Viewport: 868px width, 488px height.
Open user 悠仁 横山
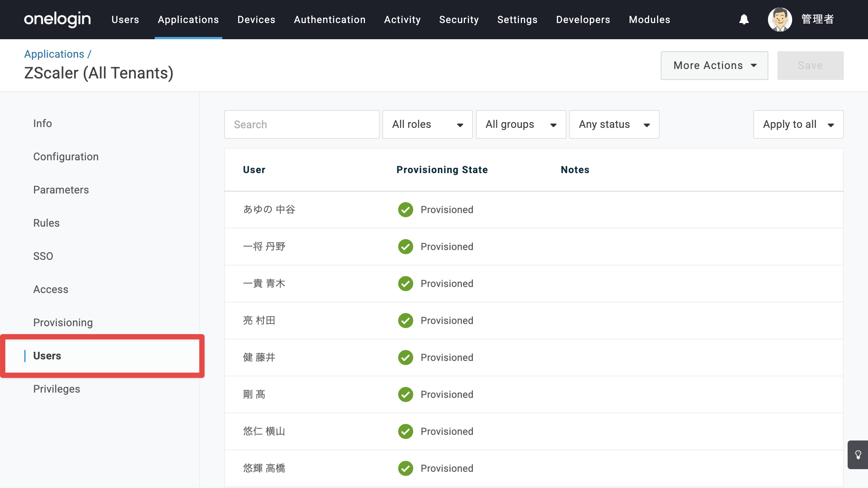[264, 431]
